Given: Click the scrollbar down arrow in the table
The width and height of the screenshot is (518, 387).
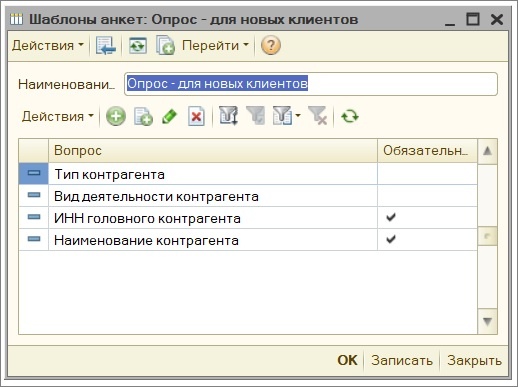Looking at the screenshot, I should click(487, 321).
